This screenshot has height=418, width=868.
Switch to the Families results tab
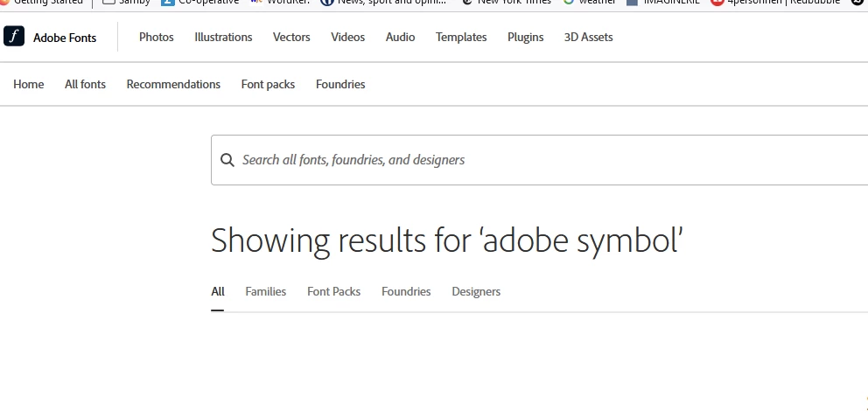tap(266, 291)
